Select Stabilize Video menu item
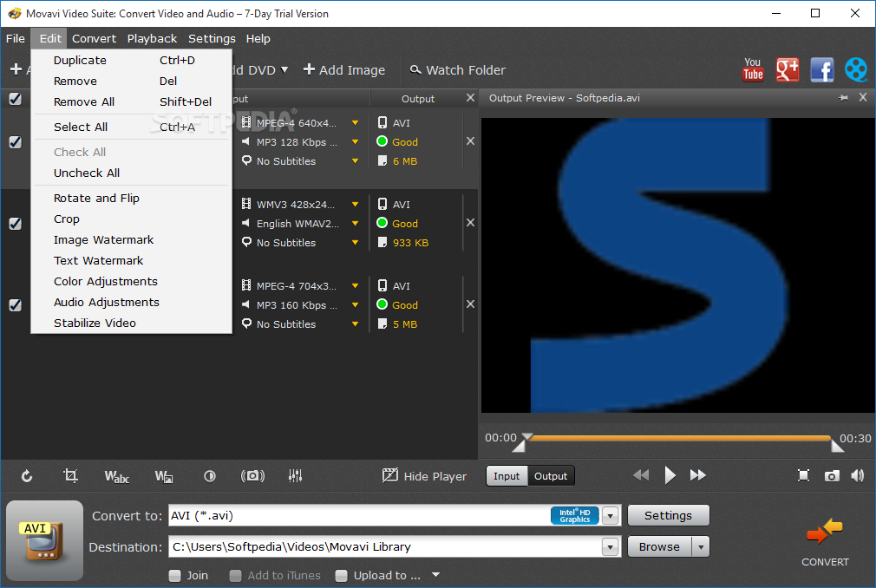This screenshot has height=588, width=876. coord(131,323)
